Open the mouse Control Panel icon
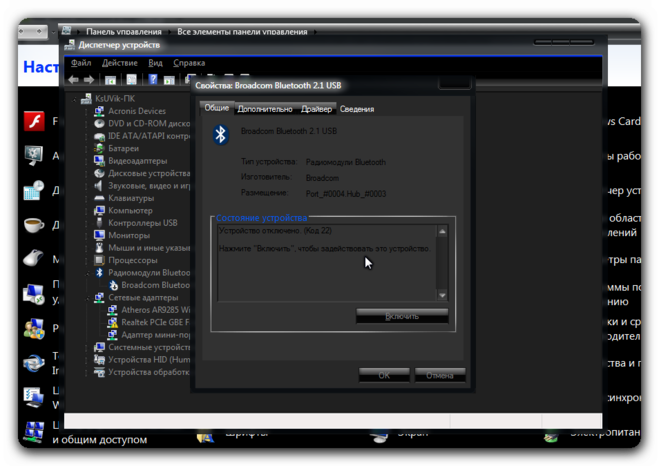The height and width of the screenshot is (466, 659). [34, 258]
